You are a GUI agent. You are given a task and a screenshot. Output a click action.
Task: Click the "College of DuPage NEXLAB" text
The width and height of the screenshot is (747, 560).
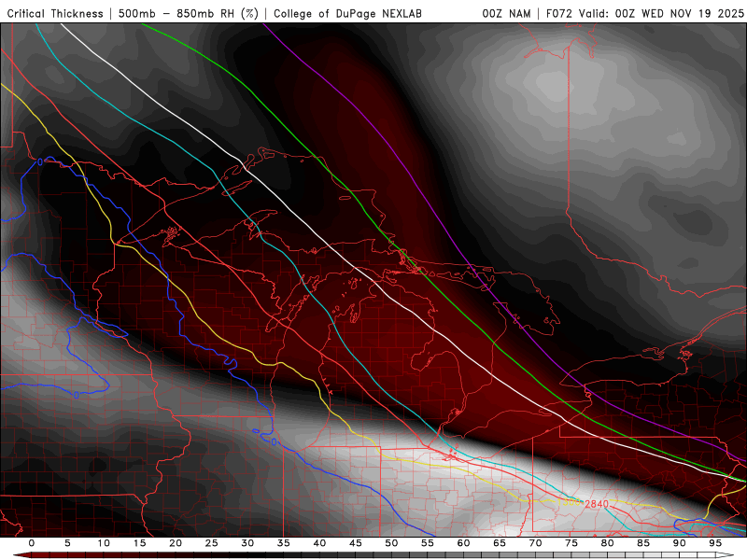tap(347, 14)
